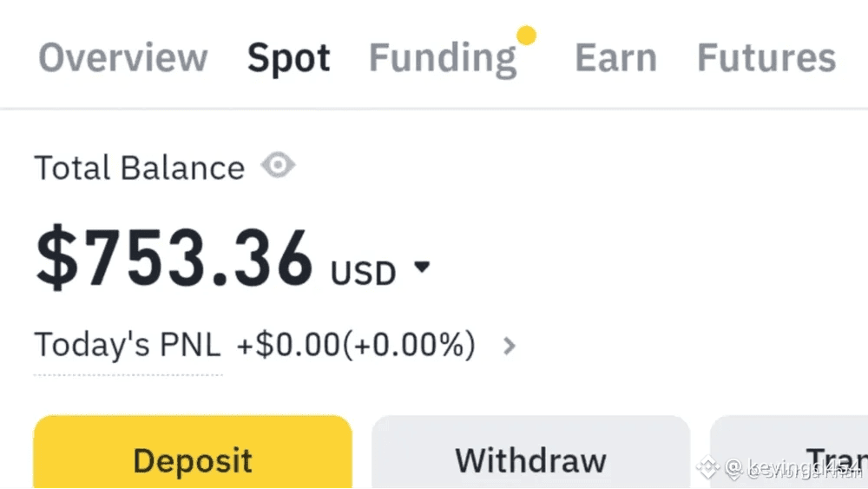
Task: Tap the +$0.00(+0.00%) PNL value
Action: tap(356, 345)
